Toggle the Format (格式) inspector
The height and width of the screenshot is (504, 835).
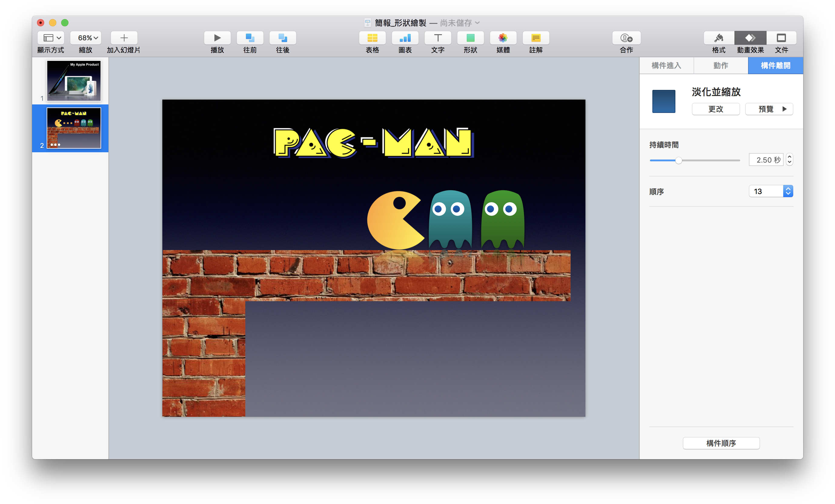click(x=719, y=38)
